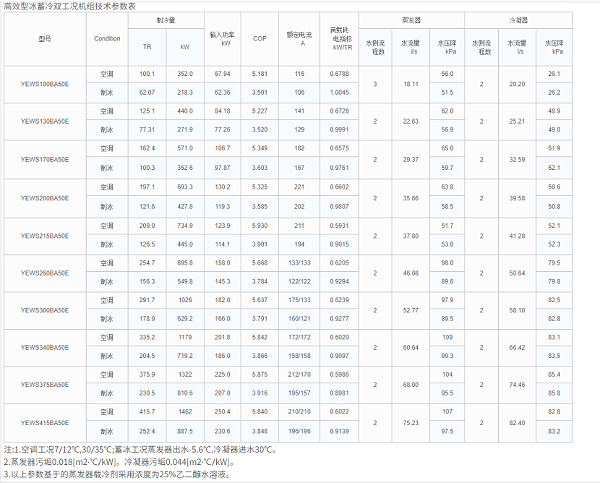Click the TR value 125.1

pos(147,111)
